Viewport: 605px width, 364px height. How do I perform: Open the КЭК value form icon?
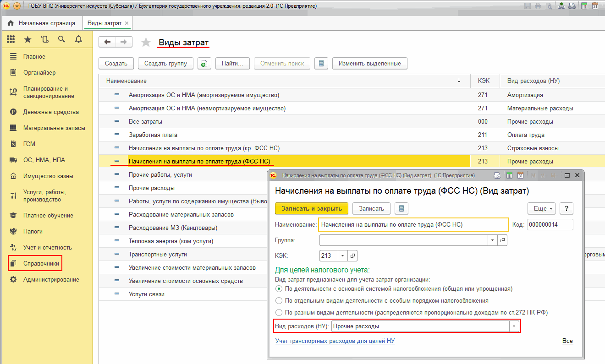(x=352, y=255)
